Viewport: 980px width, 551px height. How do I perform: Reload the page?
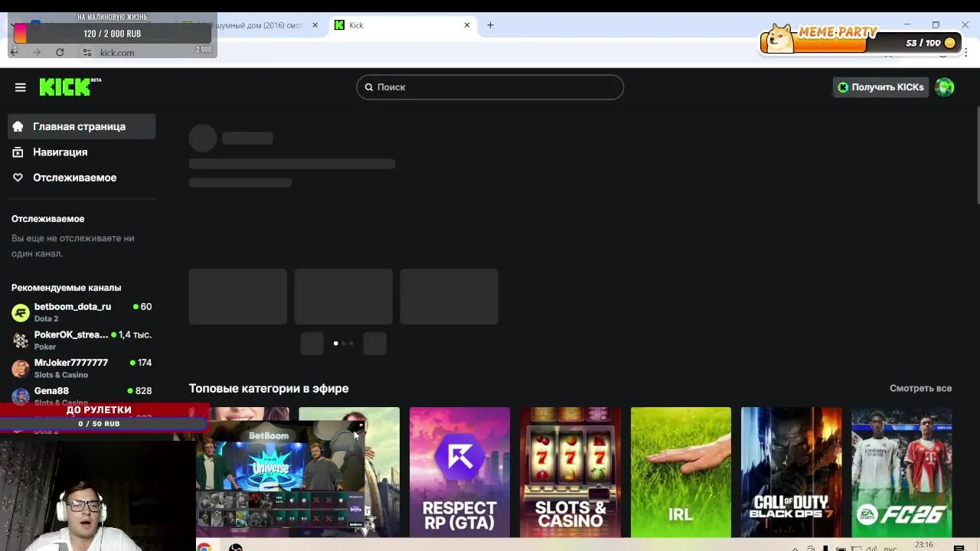click(x=60, y=52)
